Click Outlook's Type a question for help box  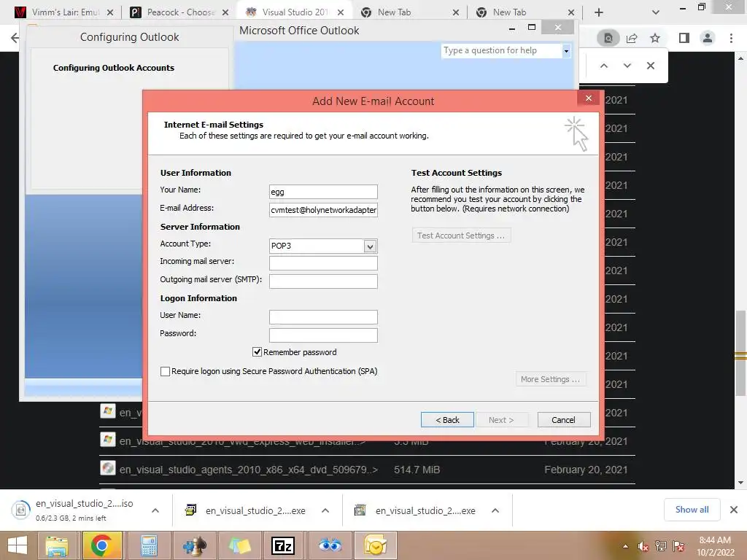(x=502, y=50)
